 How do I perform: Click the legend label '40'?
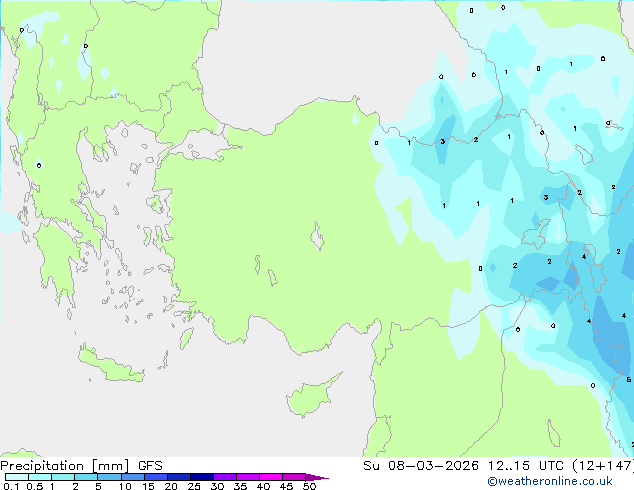pyautogui.click(x=263, y=486)
